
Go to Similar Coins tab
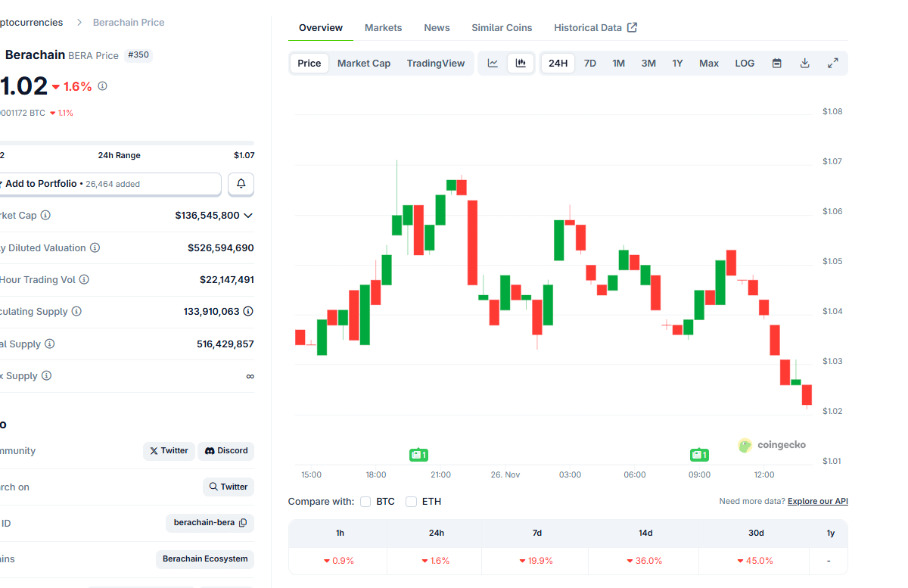pyautogui.click(x=502, y=28)
